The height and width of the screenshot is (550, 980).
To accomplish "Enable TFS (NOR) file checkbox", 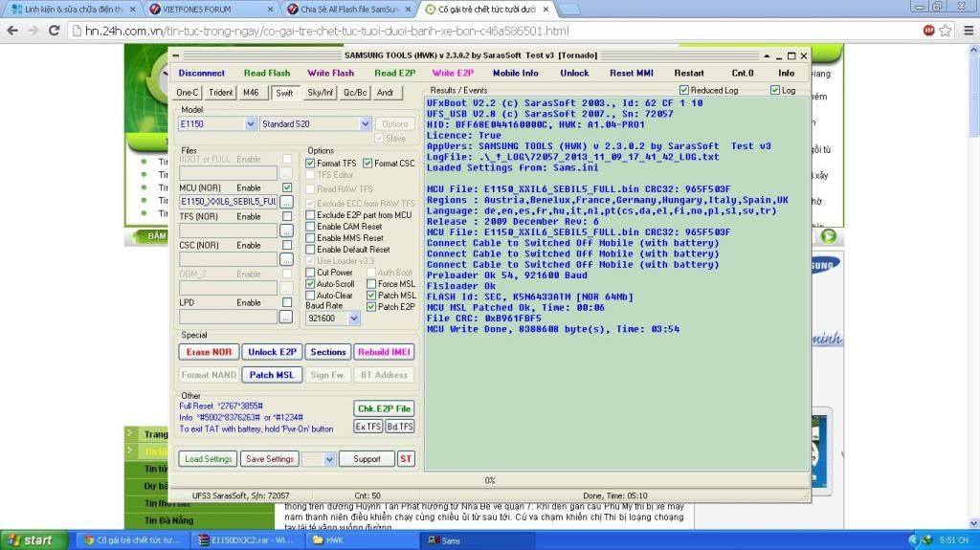I will pos(287,216).
